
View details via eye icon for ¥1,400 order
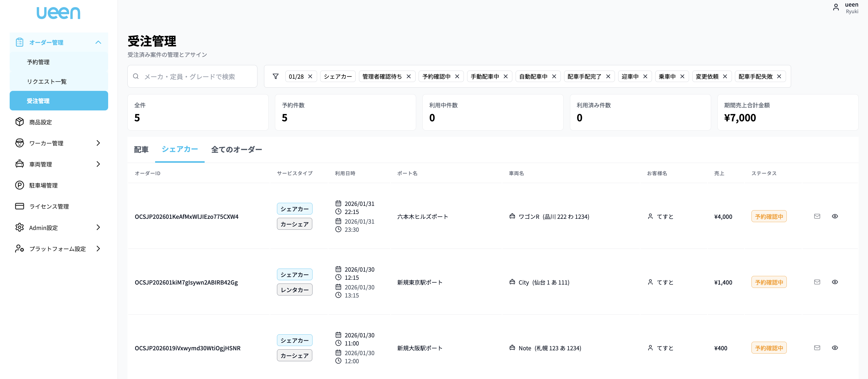pos(835,282)
